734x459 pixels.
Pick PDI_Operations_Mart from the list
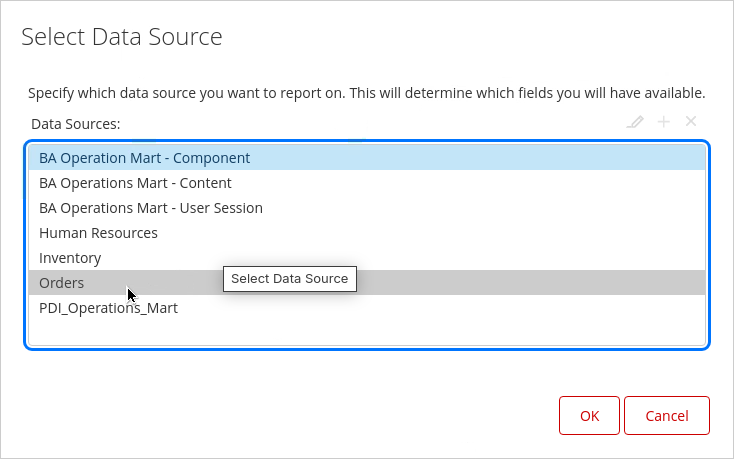coord(108,308)
